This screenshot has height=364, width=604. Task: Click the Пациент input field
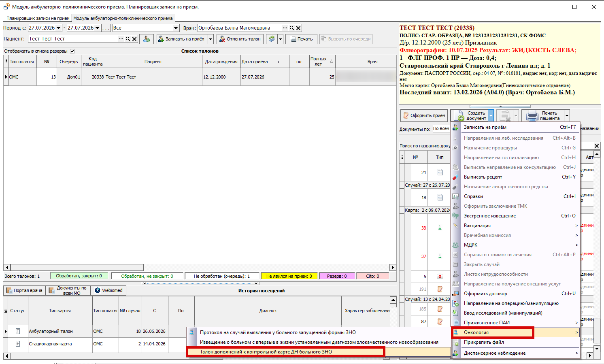pos(73,39)
